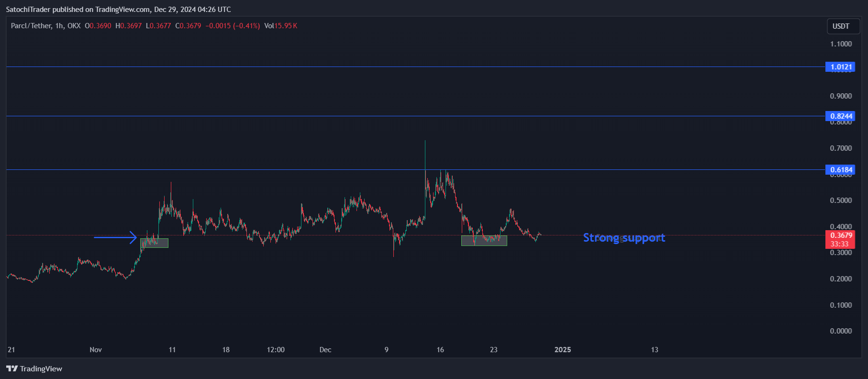Click the change value −0.0015 (−0.41%)

(x=233, y=26)
